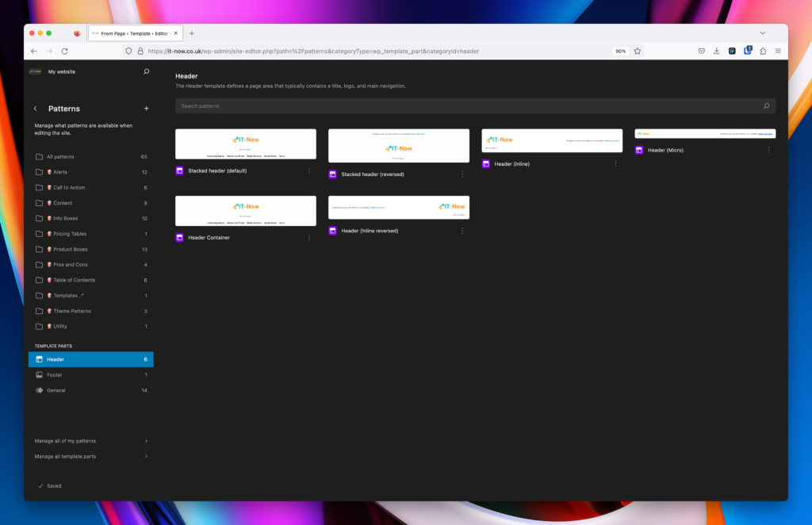
Task: Open a new browser tab
Action: (x=192, y=33)
